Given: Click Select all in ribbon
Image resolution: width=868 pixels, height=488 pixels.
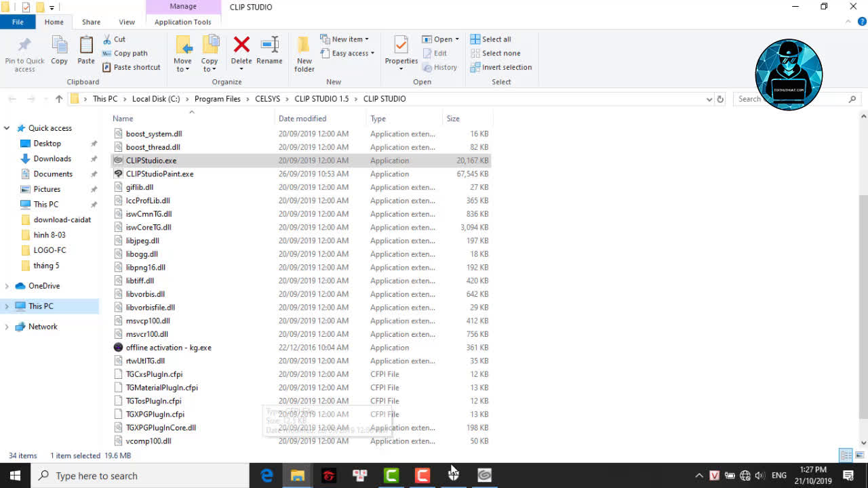Looking at the screenshot, I should 496,39.
